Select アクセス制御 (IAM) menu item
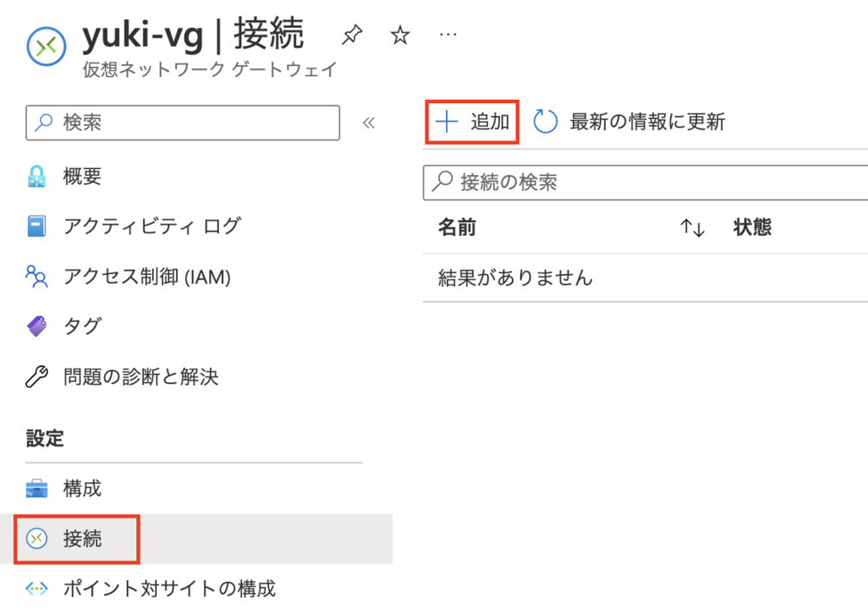This screenshot has width=868, height=608. tap(146, 277)
